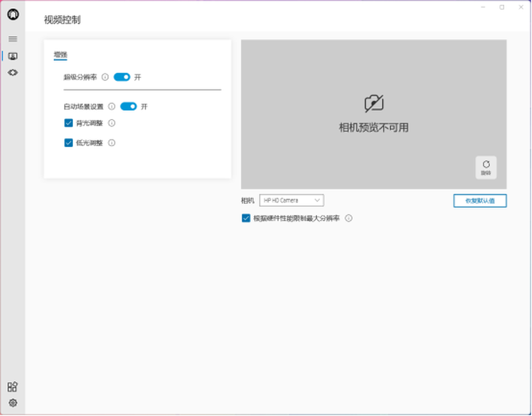532x416 pixels.
Task: Click the 恢复默认值 button
Action: click(x=480, y=201)
